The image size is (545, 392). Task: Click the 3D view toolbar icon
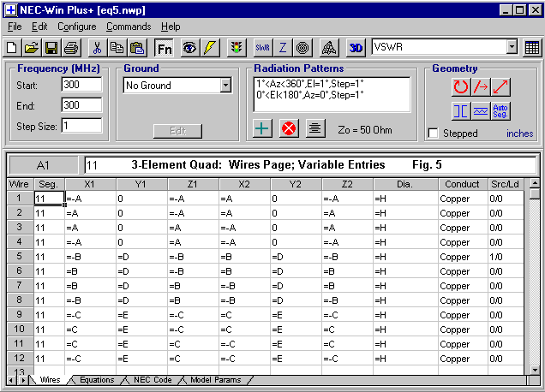(x=356, y=48)
